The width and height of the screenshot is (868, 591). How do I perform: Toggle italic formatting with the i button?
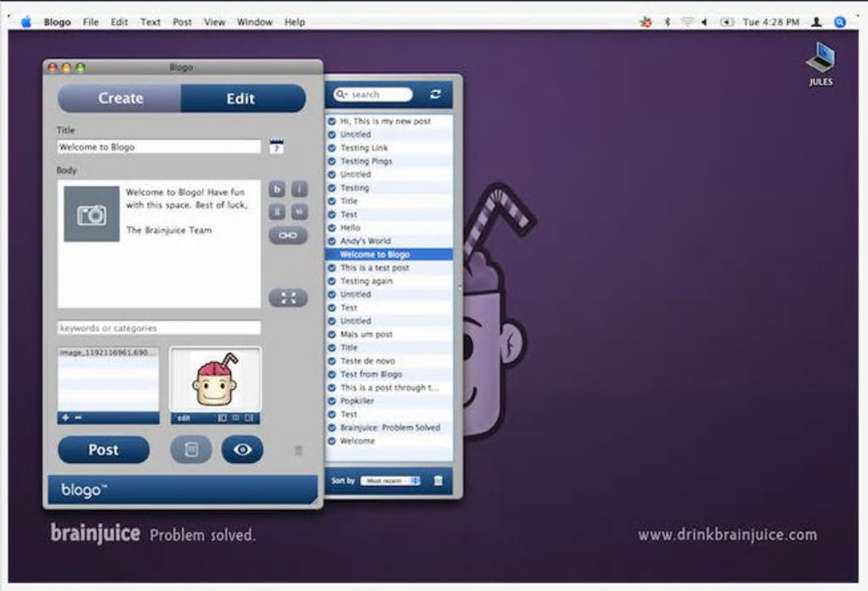click(300, 189)
